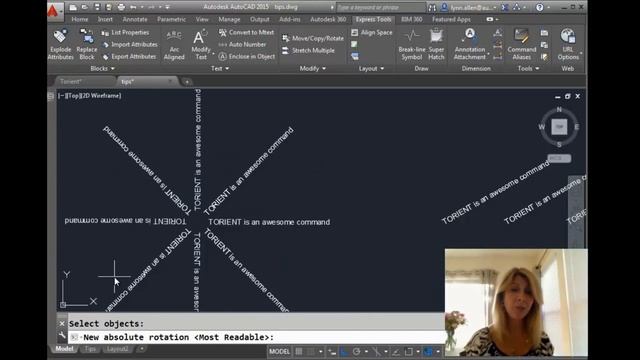Click the WCS button under ViewCube
This screenshot has height=360, width=640.
559,158
